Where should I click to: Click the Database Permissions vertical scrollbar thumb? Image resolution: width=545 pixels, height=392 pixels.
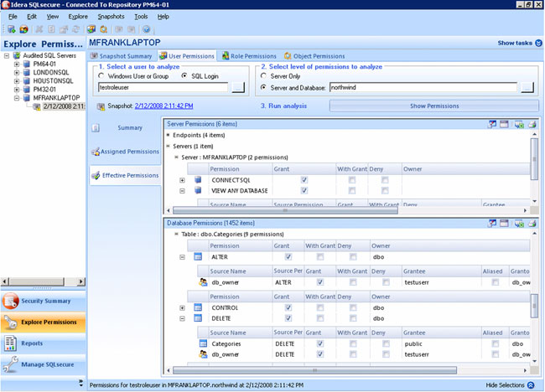pyautogui.click(x=534, y=306)
